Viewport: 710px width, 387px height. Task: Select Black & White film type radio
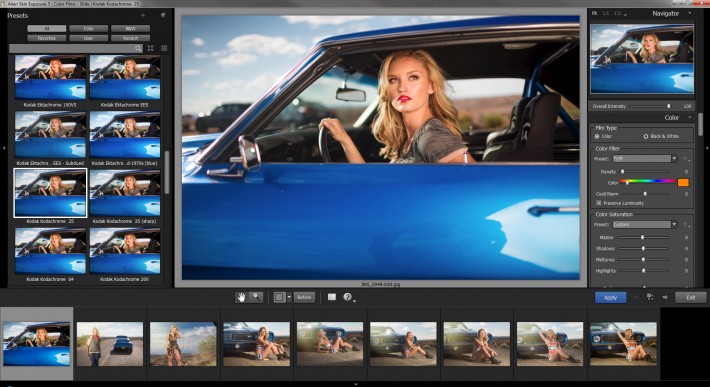[646, 136]
